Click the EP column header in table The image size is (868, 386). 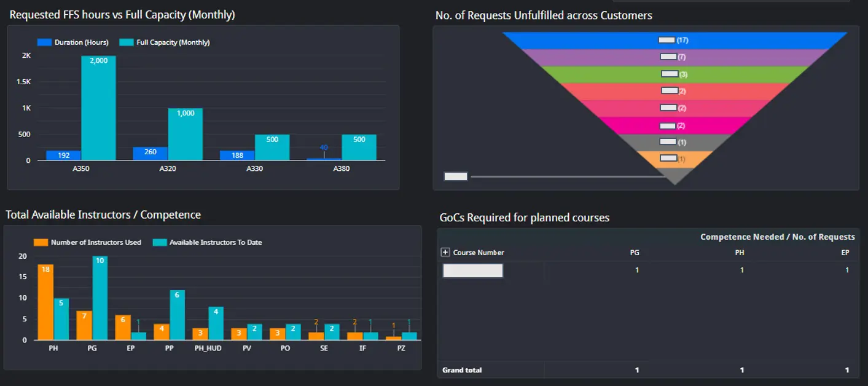845,253
